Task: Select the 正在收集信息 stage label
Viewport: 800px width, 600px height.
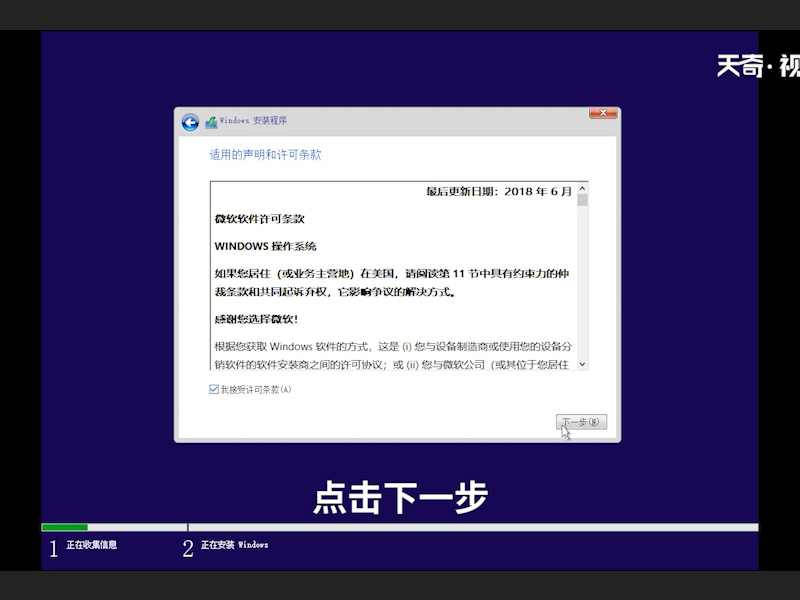Action: (x=94, y=545)
